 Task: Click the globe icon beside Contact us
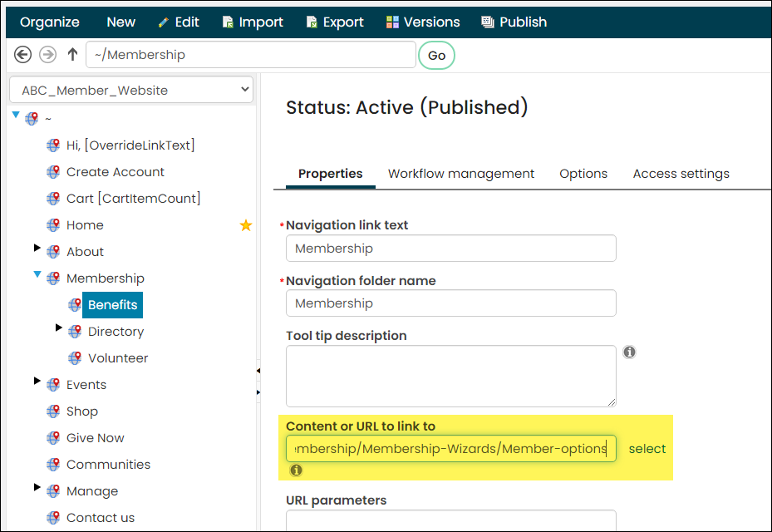pyautogui.click(x=53, y=518)
